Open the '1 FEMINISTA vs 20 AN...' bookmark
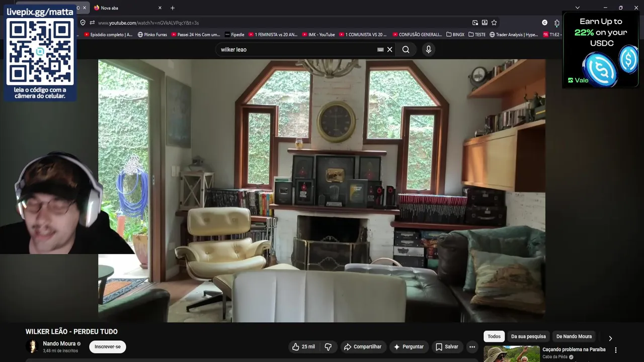 point(273,35)
